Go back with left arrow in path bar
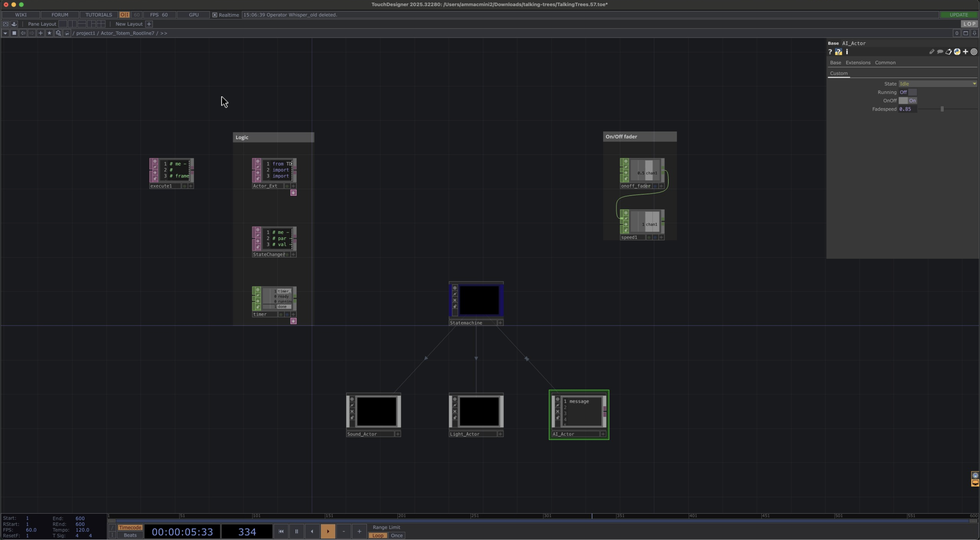This screenshot has width=980, height=540. pyautogui.click(x=23, y=33)
